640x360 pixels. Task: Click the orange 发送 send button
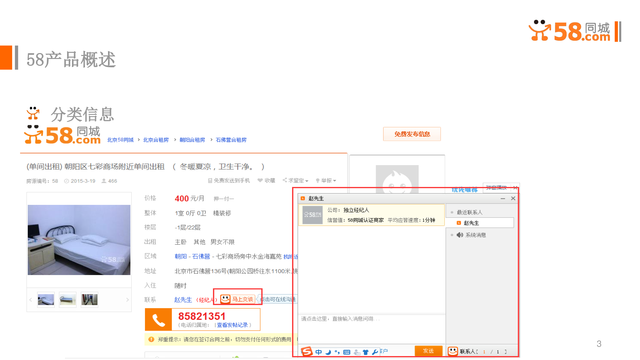[429, 351]
